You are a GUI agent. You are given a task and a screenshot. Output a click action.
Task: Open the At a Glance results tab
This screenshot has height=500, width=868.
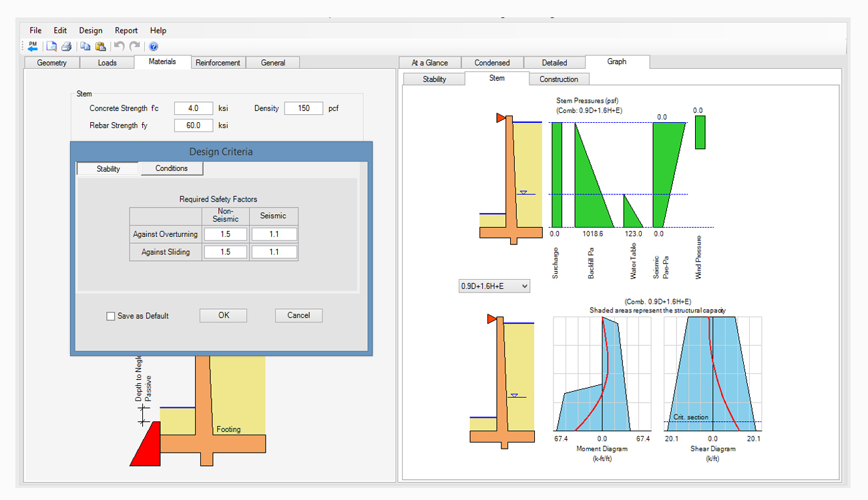tap(429, 63)
